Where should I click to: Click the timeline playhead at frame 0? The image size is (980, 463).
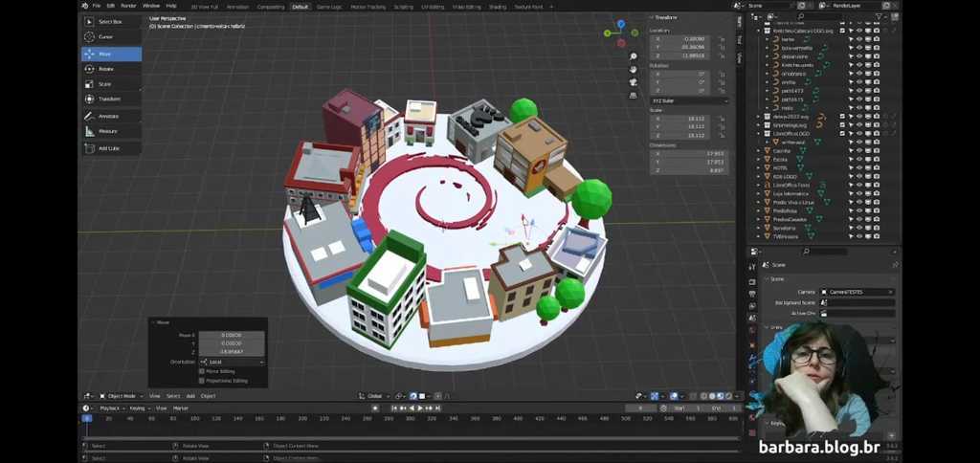tap(87, 418)
